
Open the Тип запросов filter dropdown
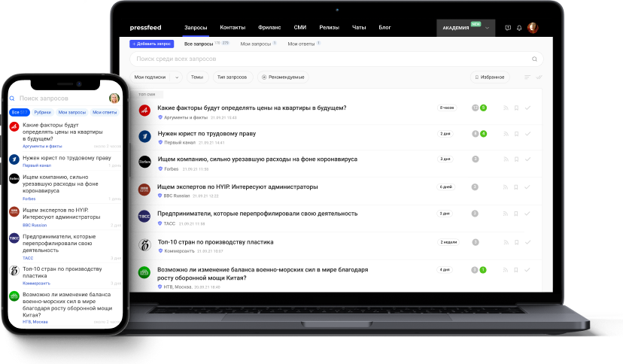[231, 77]
